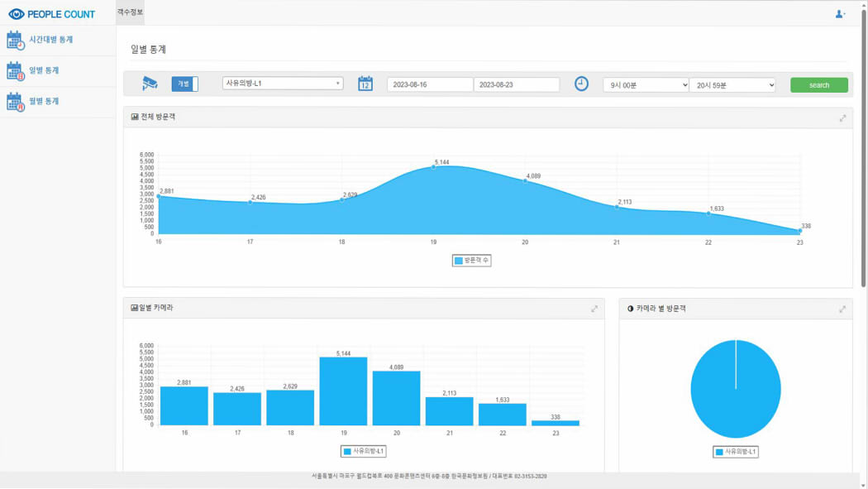
Task: Click the start date field 2023-08-16
Action: point(430,84)
